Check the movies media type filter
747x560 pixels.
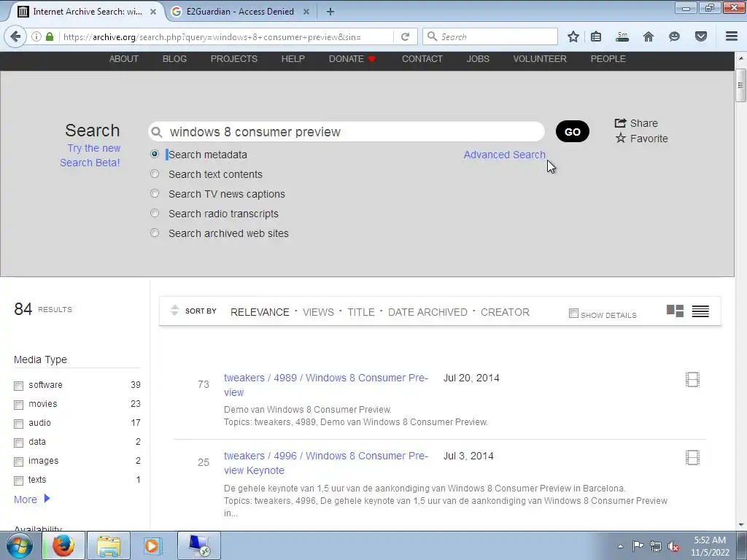(18, 405)
